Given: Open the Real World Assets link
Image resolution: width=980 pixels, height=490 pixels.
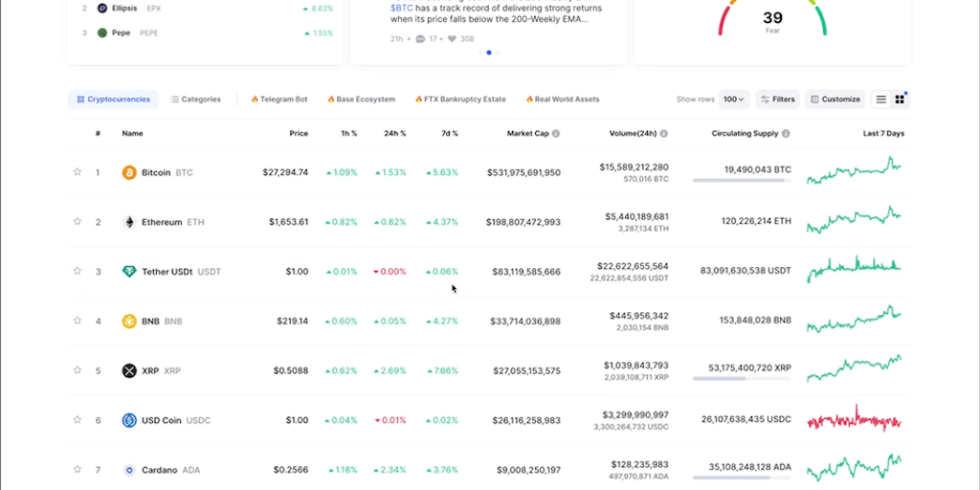Looking at the screenshot, I should point(563,100).
